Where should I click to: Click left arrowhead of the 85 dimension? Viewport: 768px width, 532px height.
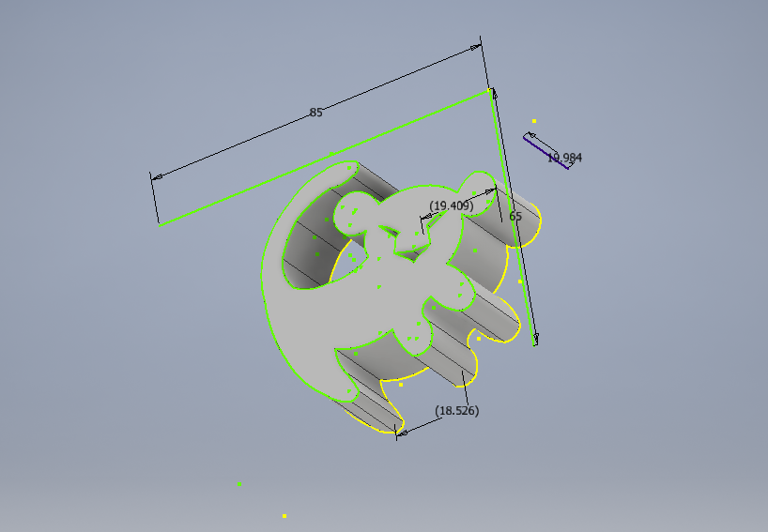[x=157, y=176]
